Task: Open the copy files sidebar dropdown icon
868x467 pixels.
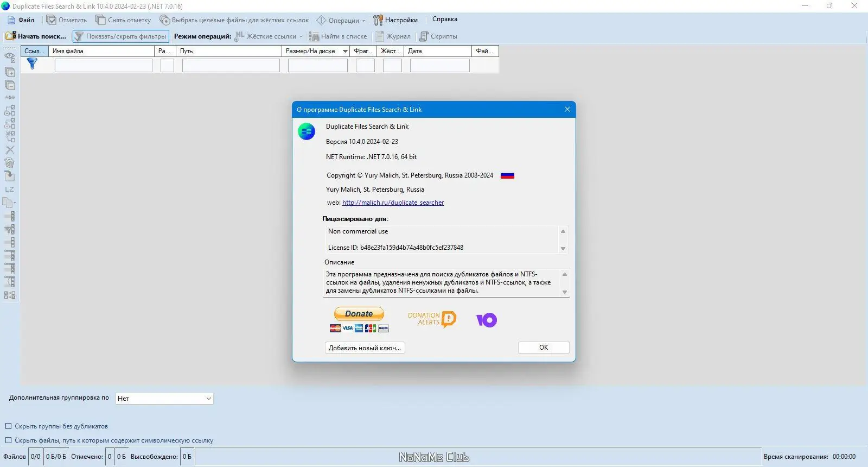Action: coord(9,203)
